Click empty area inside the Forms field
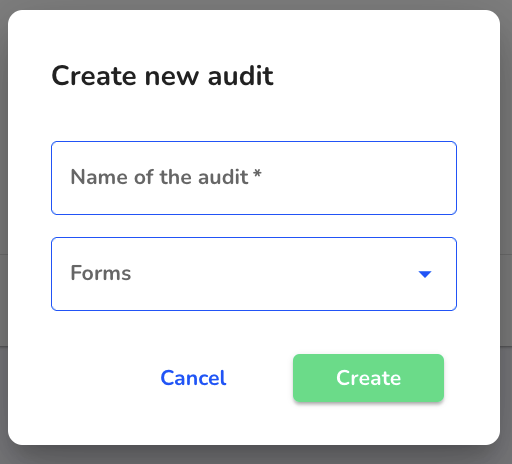Screen dimensions: 512x464 pos(273,274)
